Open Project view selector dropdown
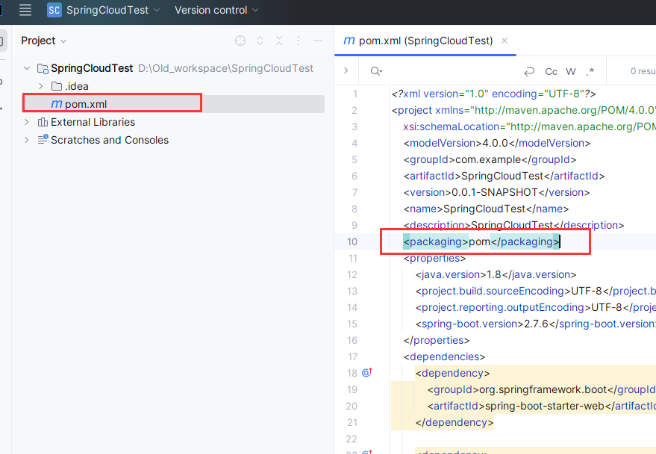The height and width of the screenshot is (454, 656). tap(44, 41)
